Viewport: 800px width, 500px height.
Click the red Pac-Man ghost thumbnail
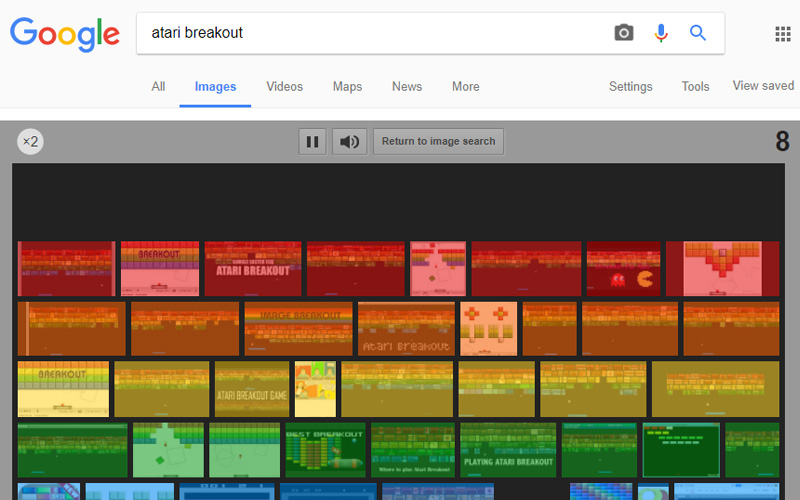(623, 268)
